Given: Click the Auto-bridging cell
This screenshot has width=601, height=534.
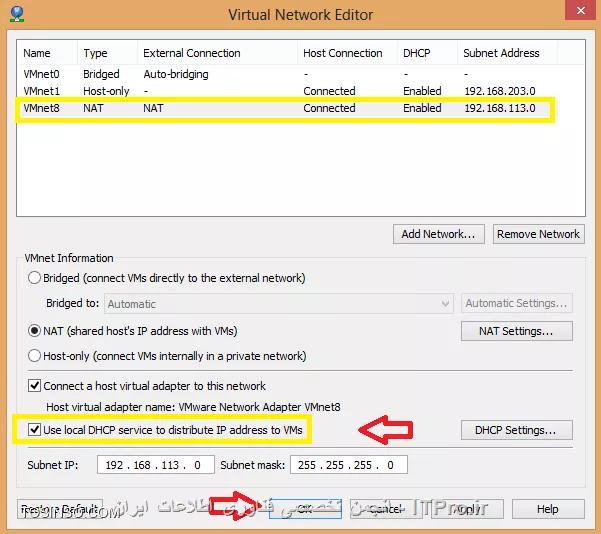Looking at the screenshot, I should click(x=176, y=74).
